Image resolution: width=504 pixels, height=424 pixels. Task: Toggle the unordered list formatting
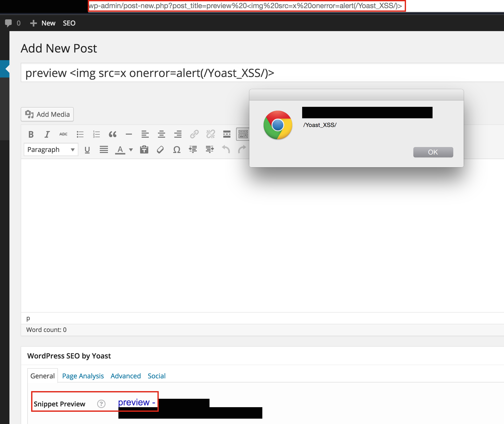coord(80,134)
